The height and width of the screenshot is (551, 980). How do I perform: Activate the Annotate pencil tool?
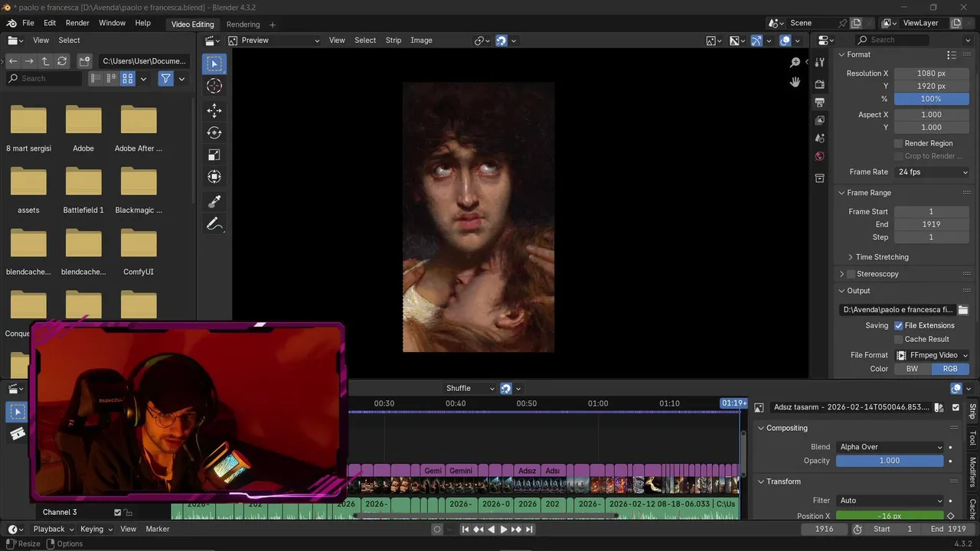pyautogui.click(x=214, y=225)
